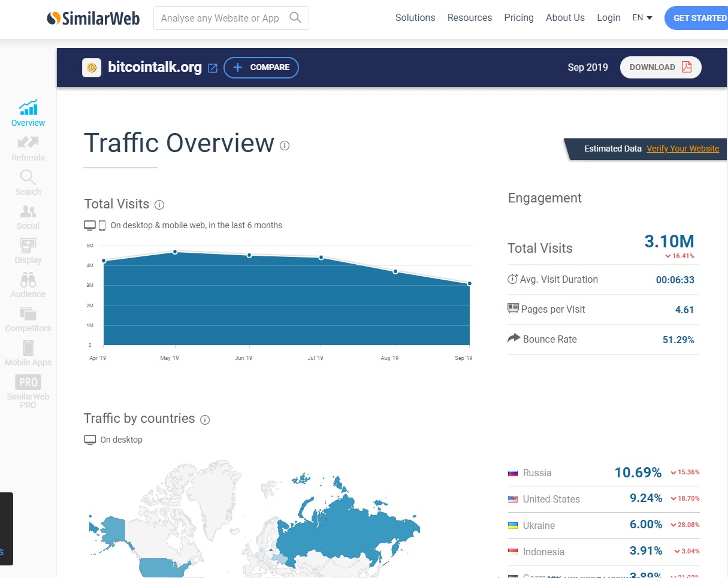Click the 9.24% United States traffic share
Screen dimensions: 728x578
pyautogui.click(x=646, y=498)
